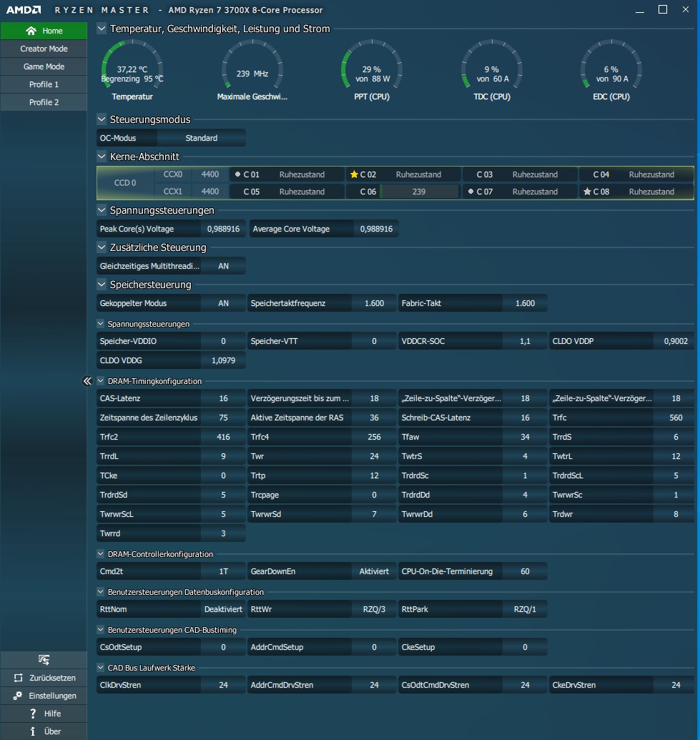700x740 pixels.
Task: Select the EDC (CPU) gauge
Action: [x=611, y=70]
